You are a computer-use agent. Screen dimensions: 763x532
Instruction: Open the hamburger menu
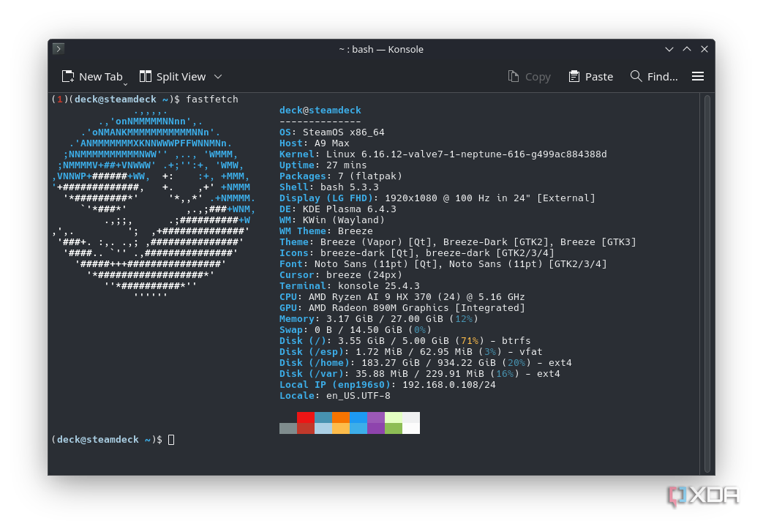[698, 76]
